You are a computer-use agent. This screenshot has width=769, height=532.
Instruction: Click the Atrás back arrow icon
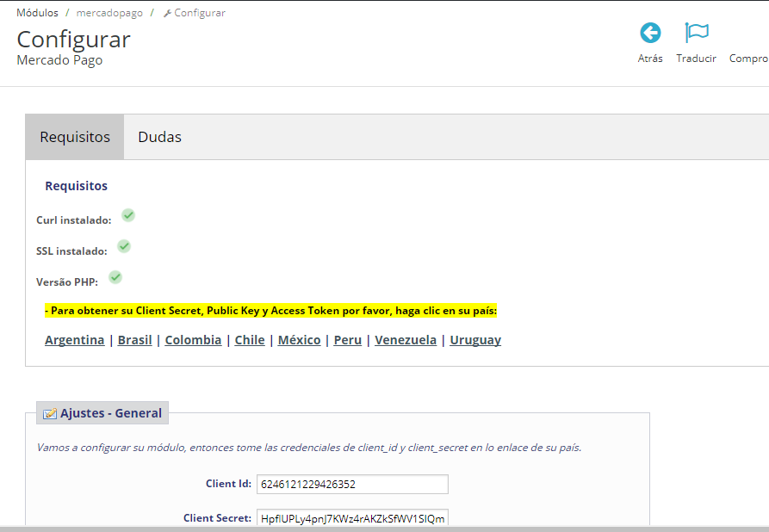tap(650, 33)
